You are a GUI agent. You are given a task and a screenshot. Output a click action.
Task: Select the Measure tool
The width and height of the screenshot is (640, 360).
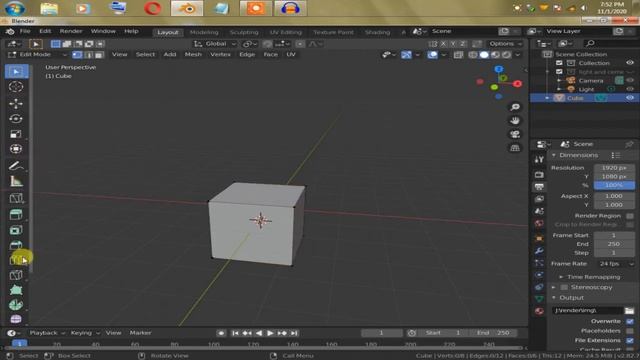click(16, 181)
